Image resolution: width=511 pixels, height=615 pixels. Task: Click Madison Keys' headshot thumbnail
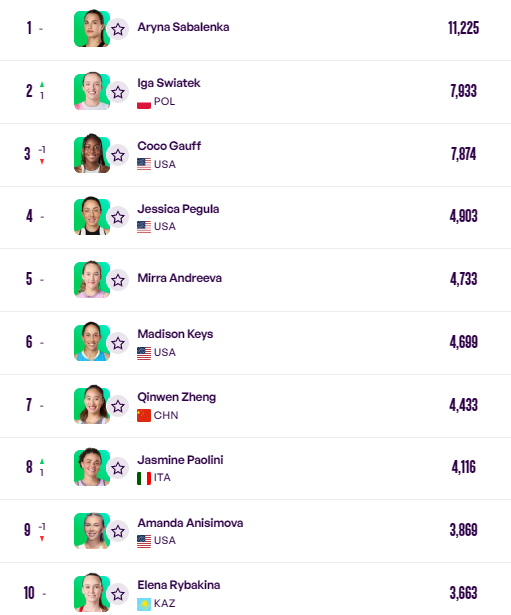tap(92, 342)
